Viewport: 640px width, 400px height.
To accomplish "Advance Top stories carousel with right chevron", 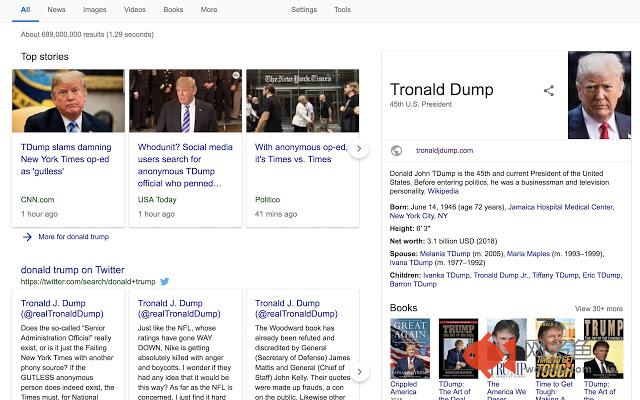I will click(359, 149).
